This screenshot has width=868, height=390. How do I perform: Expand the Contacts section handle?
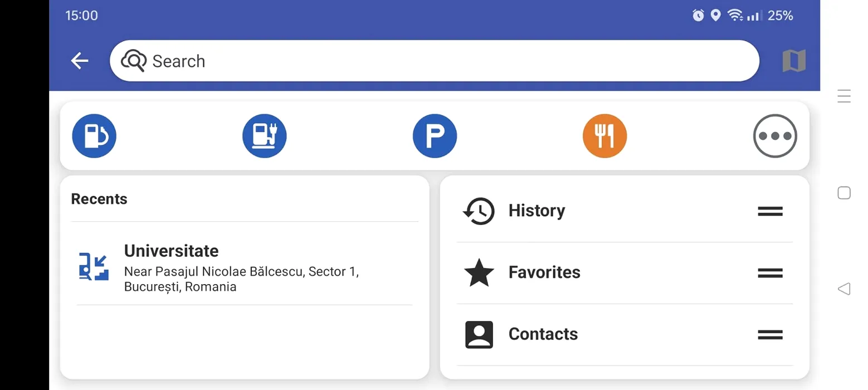tap(770, 335)
